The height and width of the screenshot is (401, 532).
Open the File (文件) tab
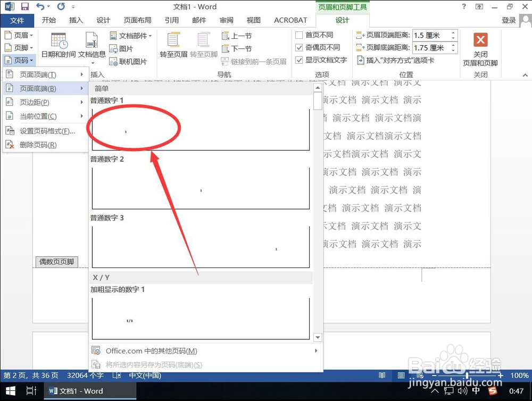click(17, 20)
